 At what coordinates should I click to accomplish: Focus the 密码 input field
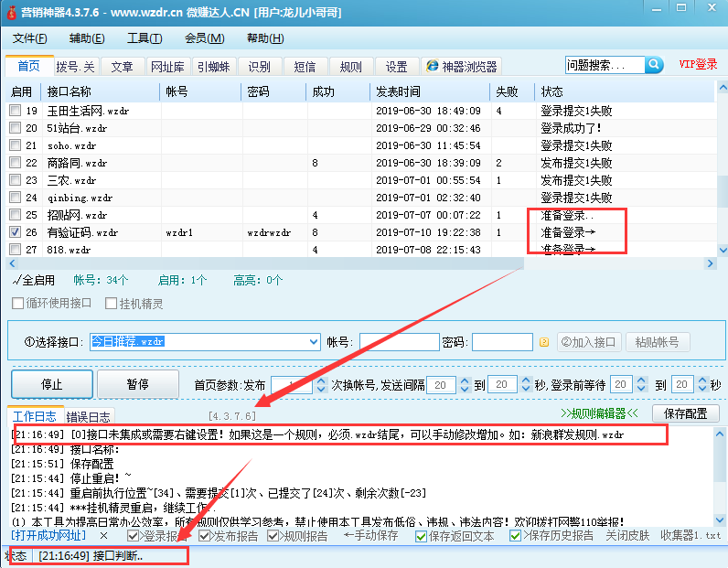coord(502,342)
